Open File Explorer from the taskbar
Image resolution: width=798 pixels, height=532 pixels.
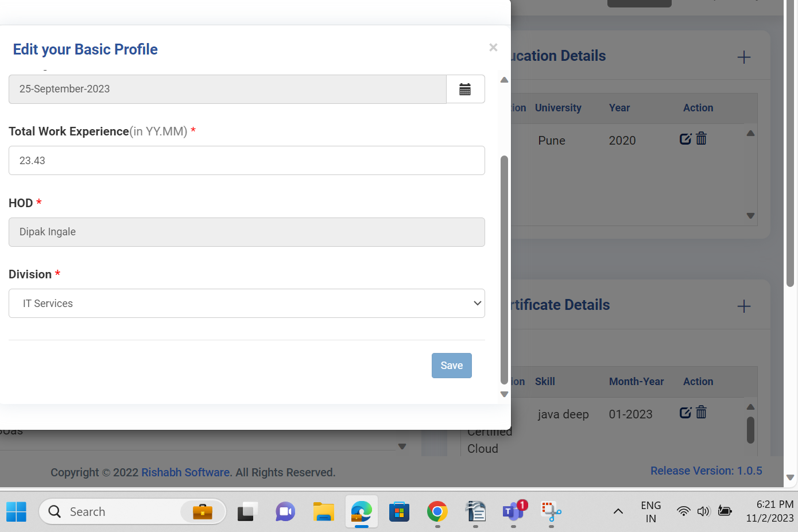[323, 511]
